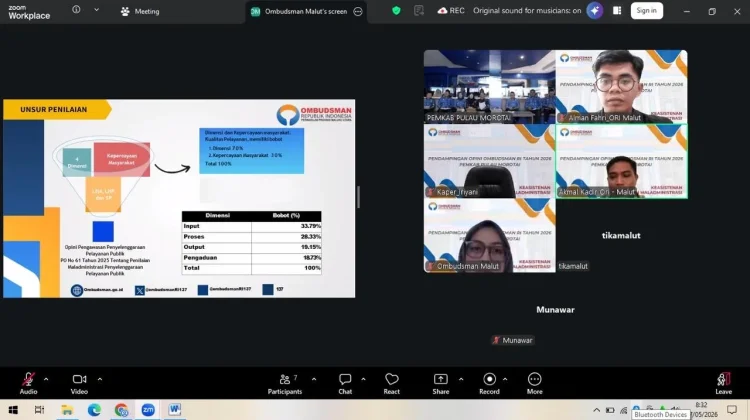Expand audio options caret beside Audio
Screen dimensions: 750x420
click(x=46, y=379)
